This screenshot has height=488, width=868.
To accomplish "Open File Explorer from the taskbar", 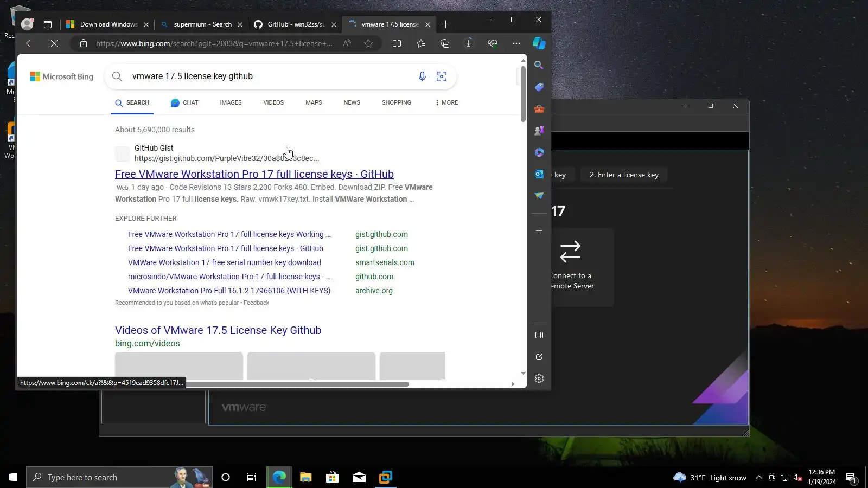I will click(306, 477).
